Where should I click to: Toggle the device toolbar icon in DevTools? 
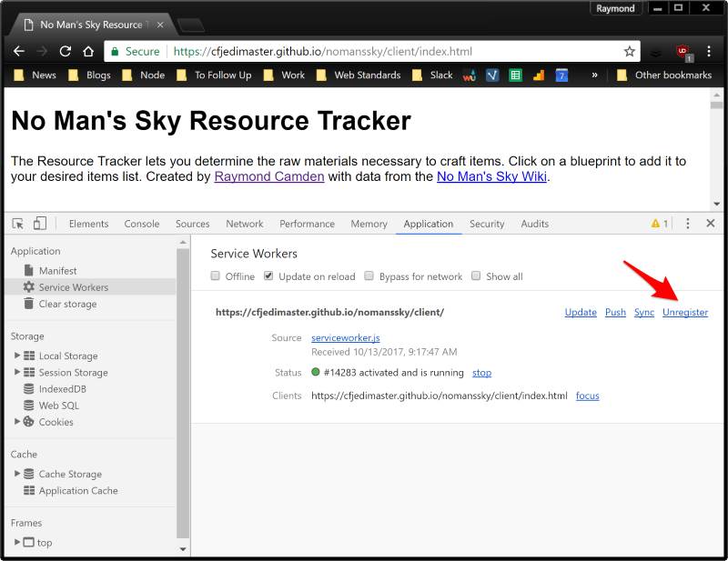click(x=40, y=224)
